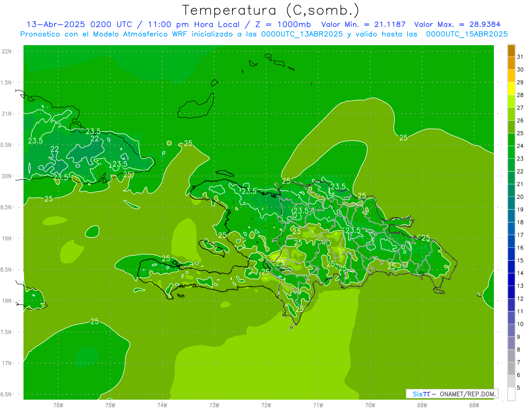This screenshot has width=532, height=411.
Task: Click the "22N" latitude axis label
Action: pyautogui.click(x=7, y=51)
